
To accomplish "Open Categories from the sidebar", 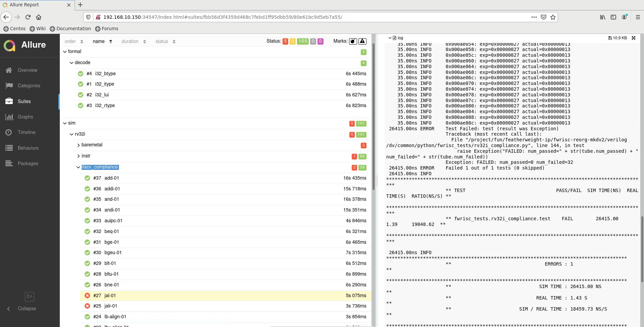I will coord(29,86).
